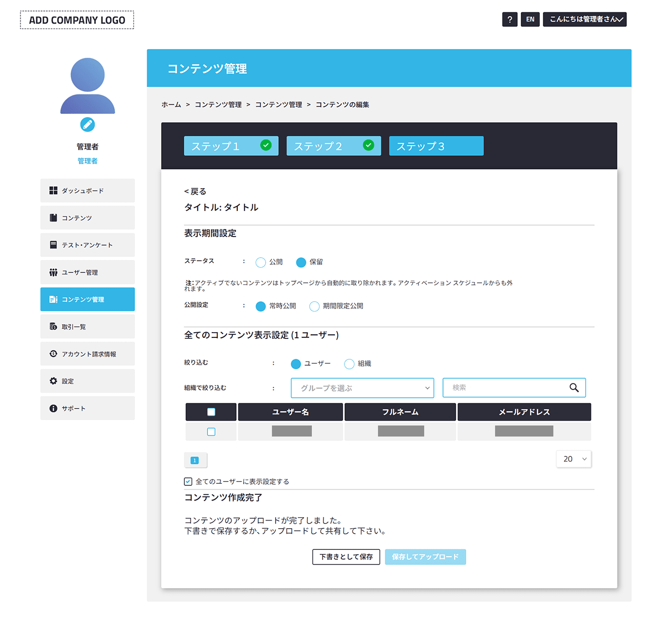Click the magnifying glass search icon
This screenshot has width=672, height=638.
click(x=573, y=387)
